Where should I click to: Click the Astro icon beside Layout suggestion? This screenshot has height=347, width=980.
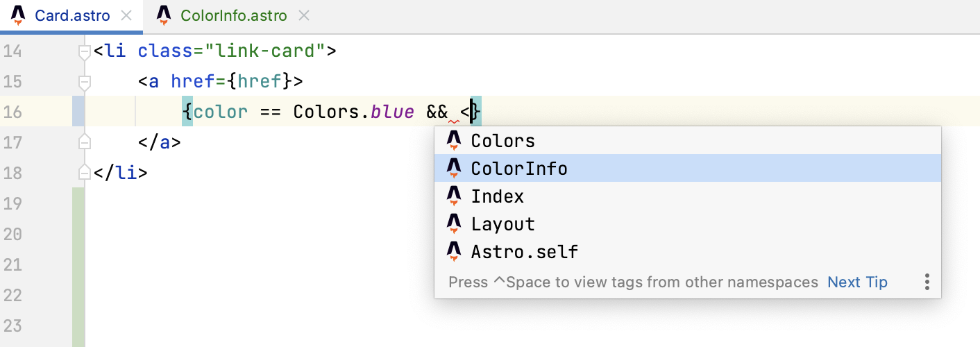(454, 224)
